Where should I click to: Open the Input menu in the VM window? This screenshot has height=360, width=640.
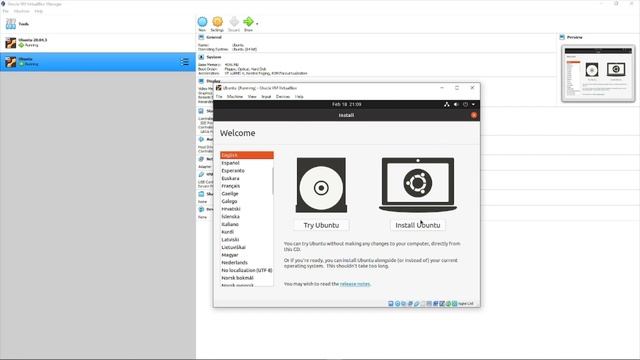[266, 97]
